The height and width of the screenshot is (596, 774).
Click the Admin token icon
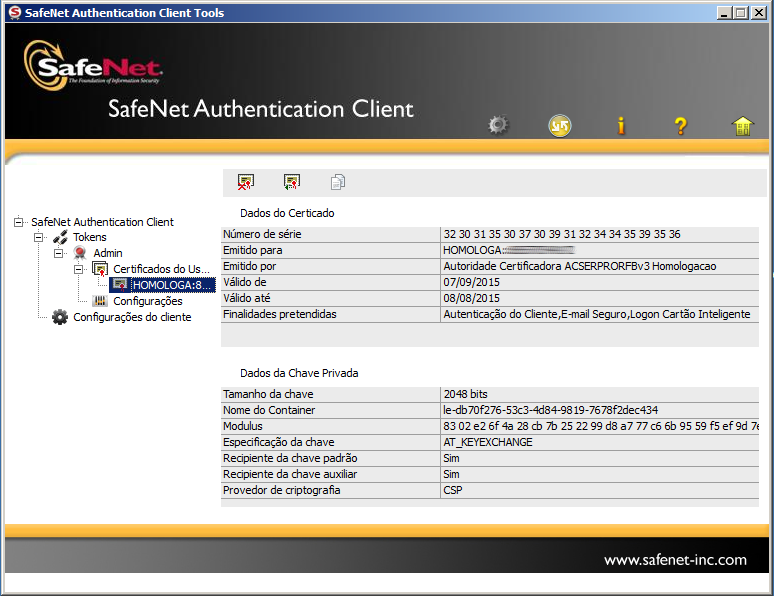point(80,253)
